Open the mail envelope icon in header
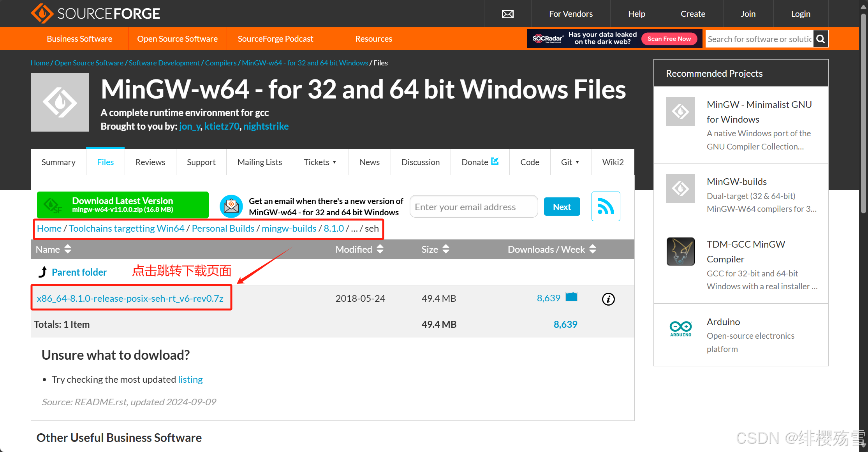 (507, 14)
